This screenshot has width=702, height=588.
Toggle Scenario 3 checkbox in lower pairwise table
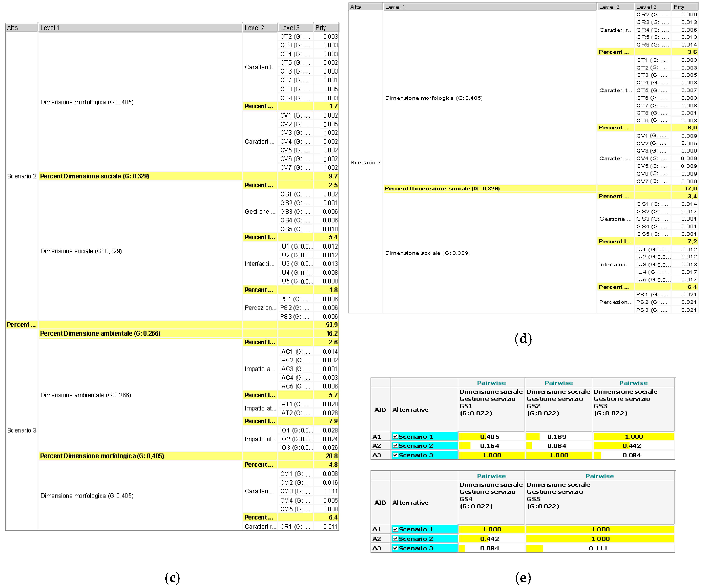tap(395, 548)
